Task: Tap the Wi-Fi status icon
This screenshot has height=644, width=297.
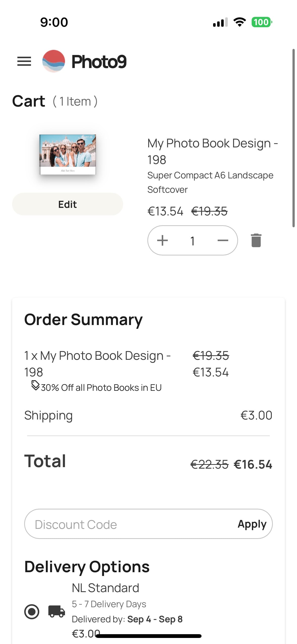Action: (x=240, y=22)
